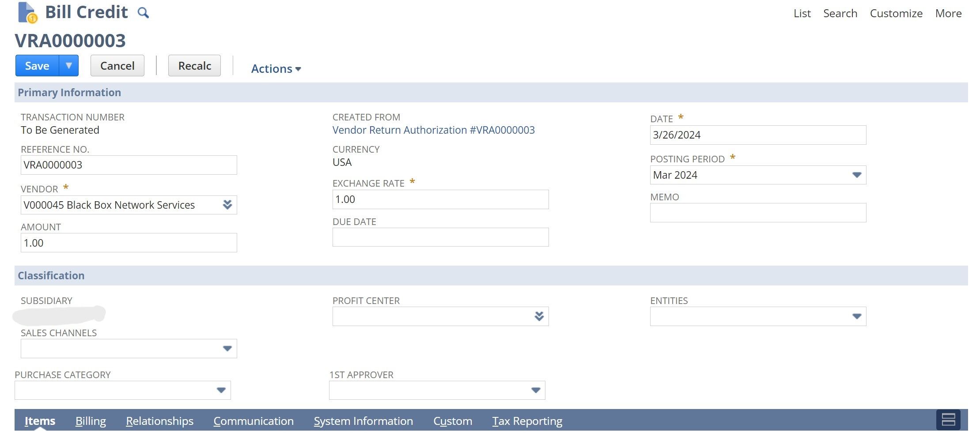Viewport: 980px width, 439px height.
Task: Open the Customize menu
Action: pos(896,13)
